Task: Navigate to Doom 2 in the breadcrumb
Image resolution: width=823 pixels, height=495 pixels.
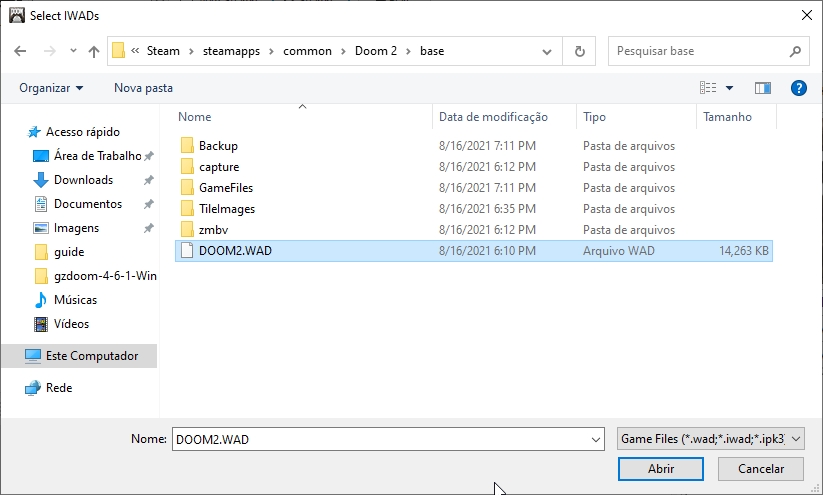Action: tap(376, 51)
